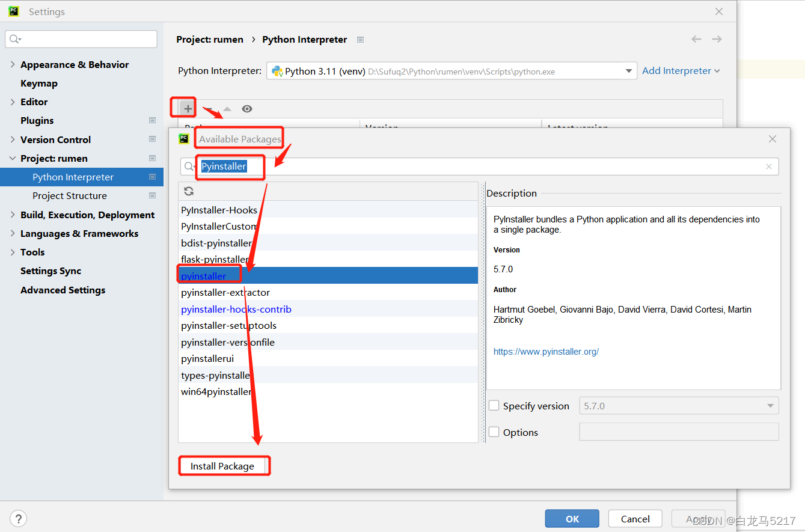Expand Build, Execution, Deployment section
This screenshot has width=805, height=532.
pyautogui.click(x=13, y=215)
